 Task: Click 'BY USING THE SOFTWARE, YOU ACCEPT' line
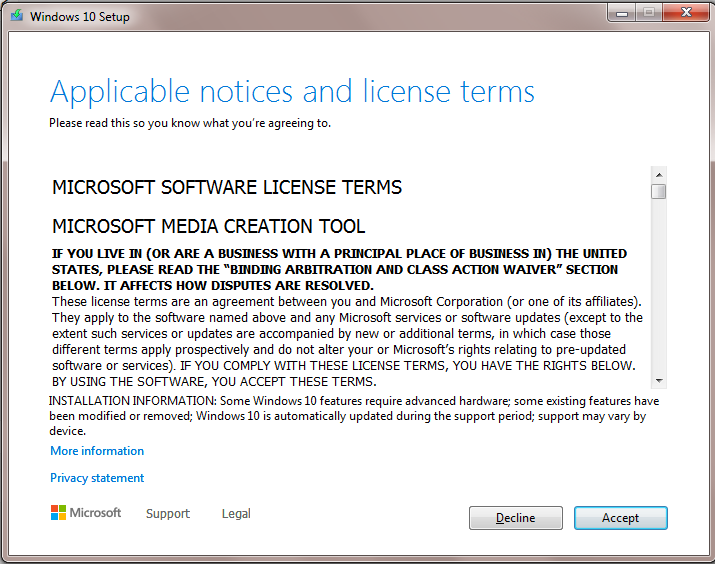pos(214,382)
